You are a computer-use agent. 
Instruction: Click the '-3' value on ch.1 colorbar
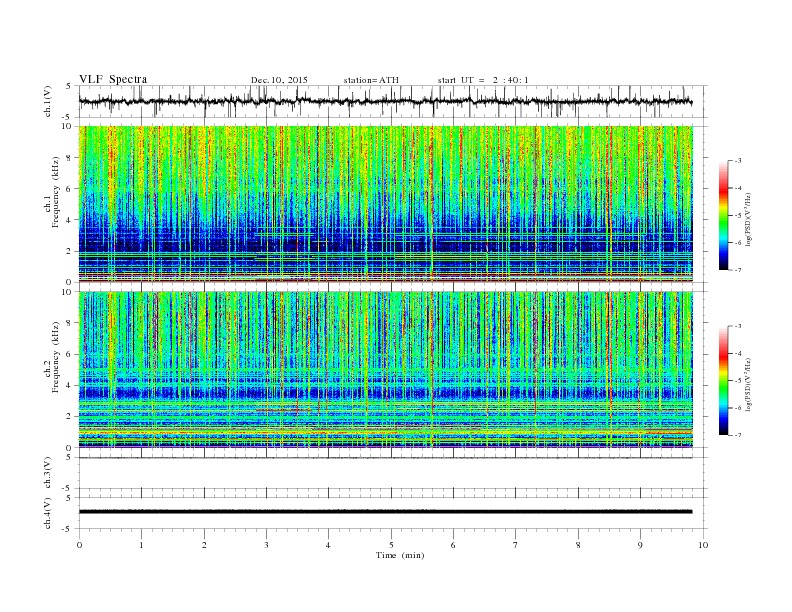pos(737,161)
